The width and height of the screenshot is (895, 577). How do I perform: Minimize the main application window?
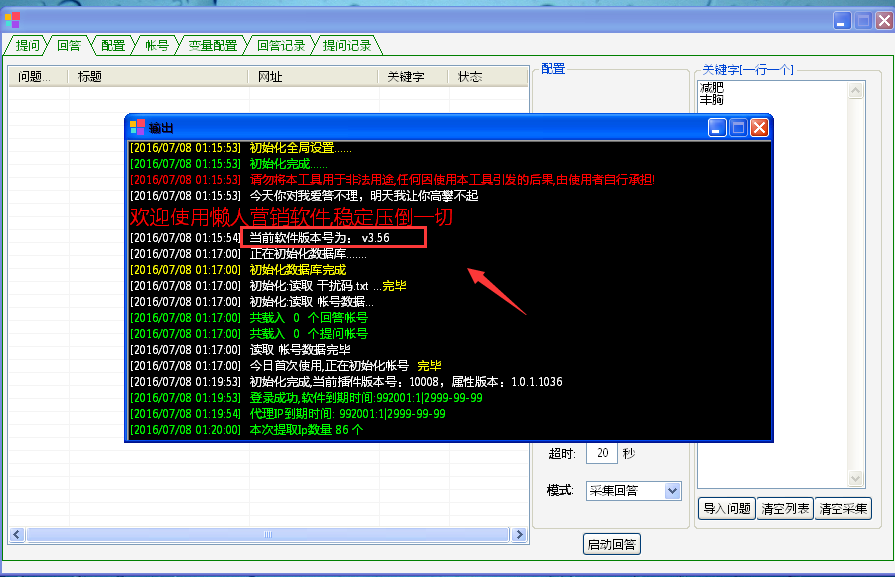pos(842,21)
